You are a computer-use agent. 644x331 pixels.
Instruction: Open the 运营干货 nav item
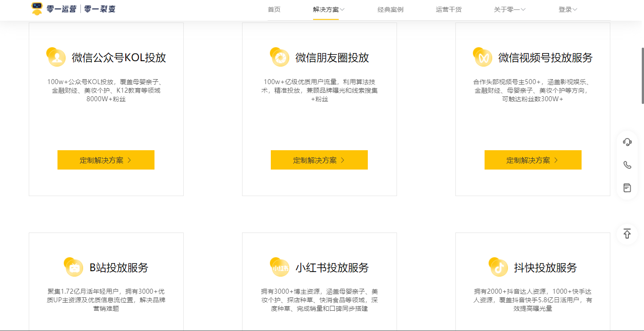click(x=449, y=9)
